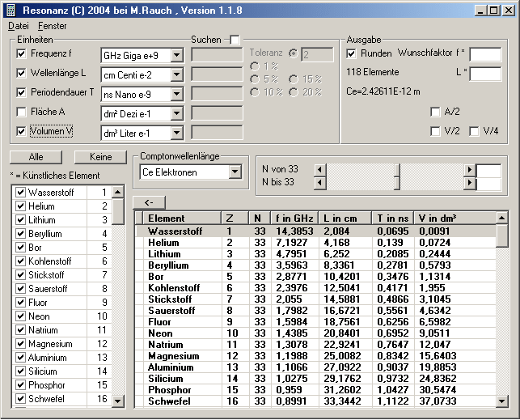520x420 pixels.
Task: Enable the Fläche A checkbox
Action: tap(22, 112)
